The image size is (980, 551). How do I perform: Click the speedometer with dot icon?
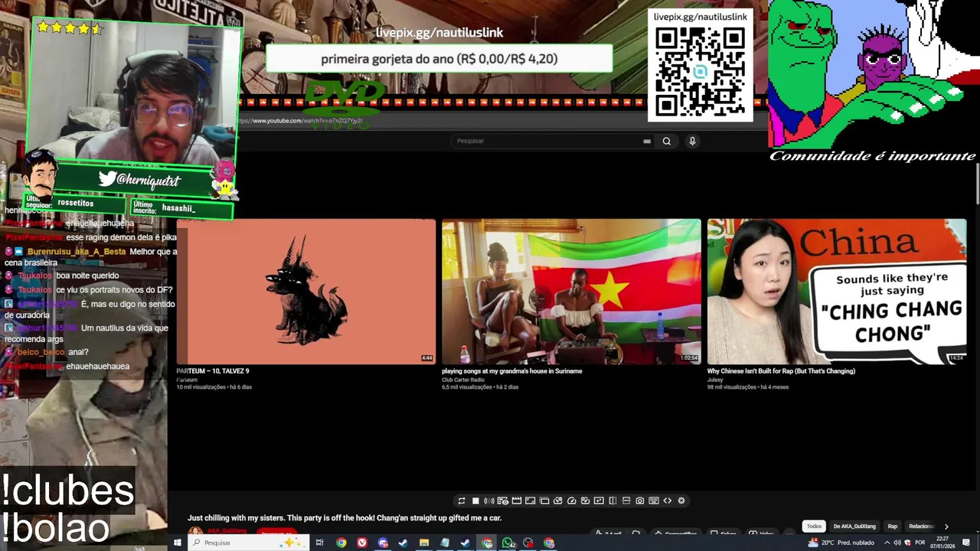pos(558,500)
